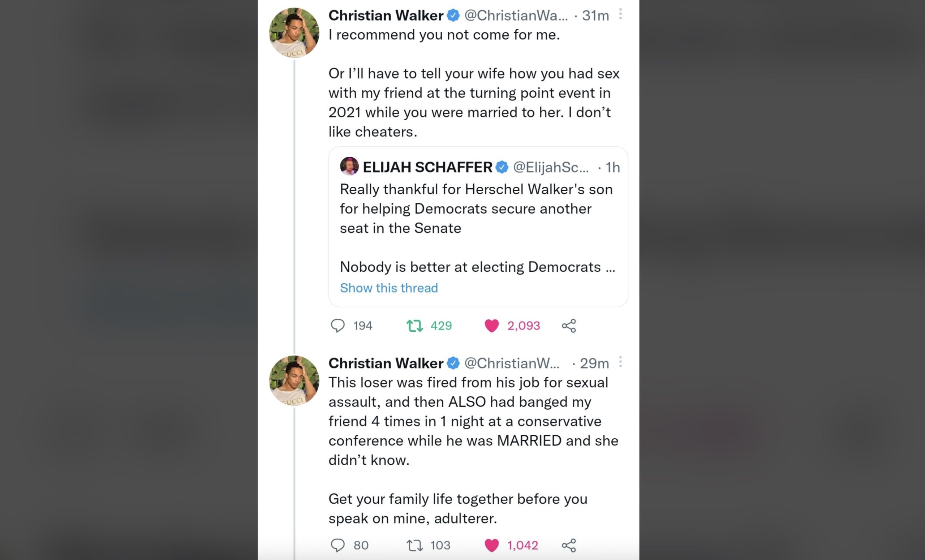The width and height of the screenshot is (925, 560).
Task: Toggle heart on tweet with 1,042 likes
Action: [491, 545]
